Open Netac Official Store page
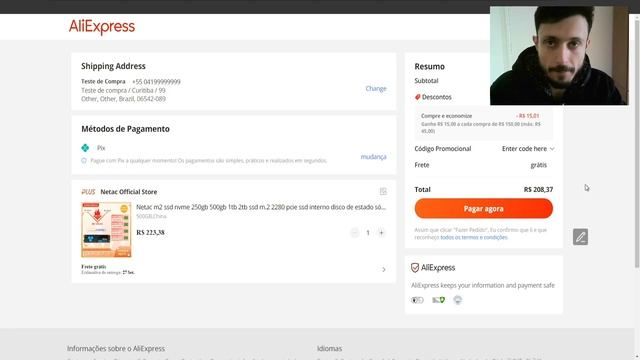Screen dimensions: 640x360 pos(129,192)
